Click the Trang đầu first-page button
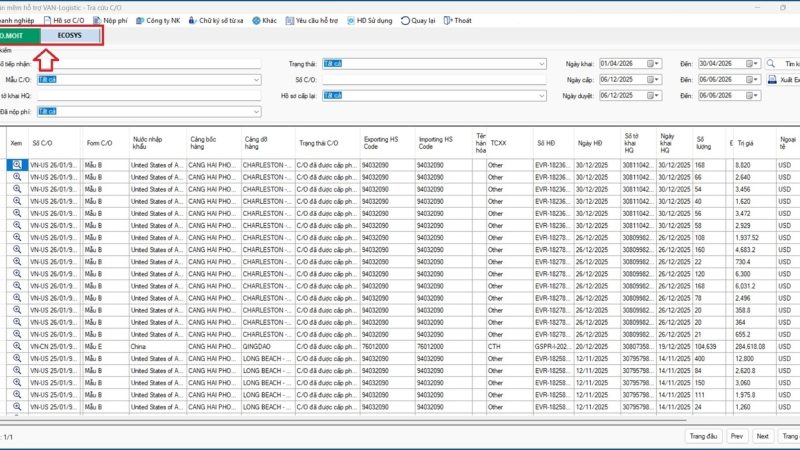800x450 pixels. pyautogui.click(x=703, y=436)
